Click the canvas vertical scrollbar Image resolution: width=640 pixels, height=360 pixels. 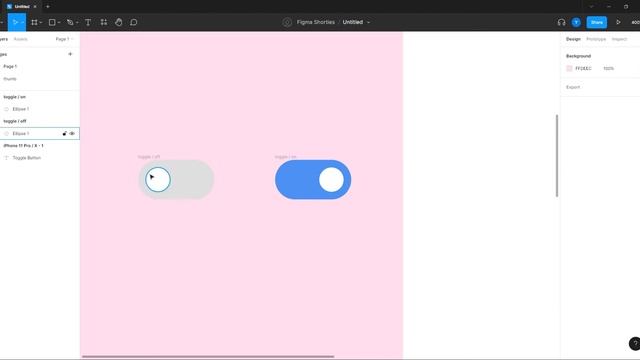tap(557, 156)
